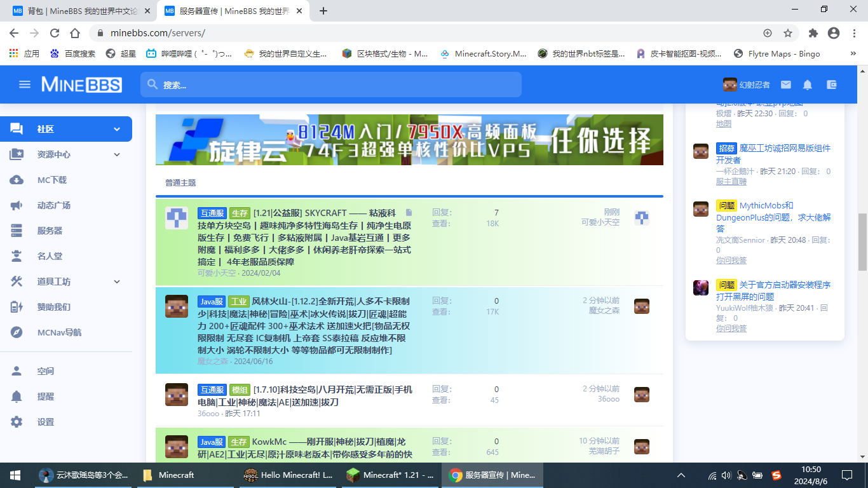Open the 百度搜索 bookmark
The height and width of the screenshot is (488, 868).
(72, 54)
